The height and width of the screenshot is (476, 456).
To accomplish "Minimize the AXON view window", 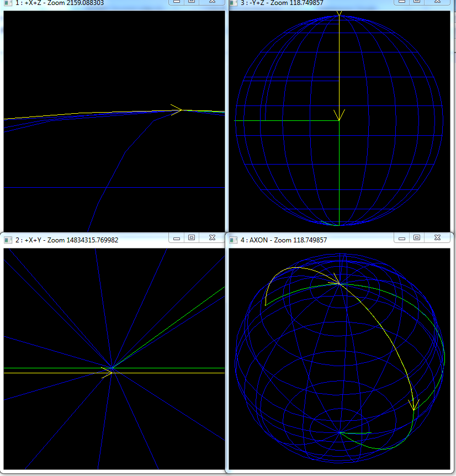I will [402, 238].
